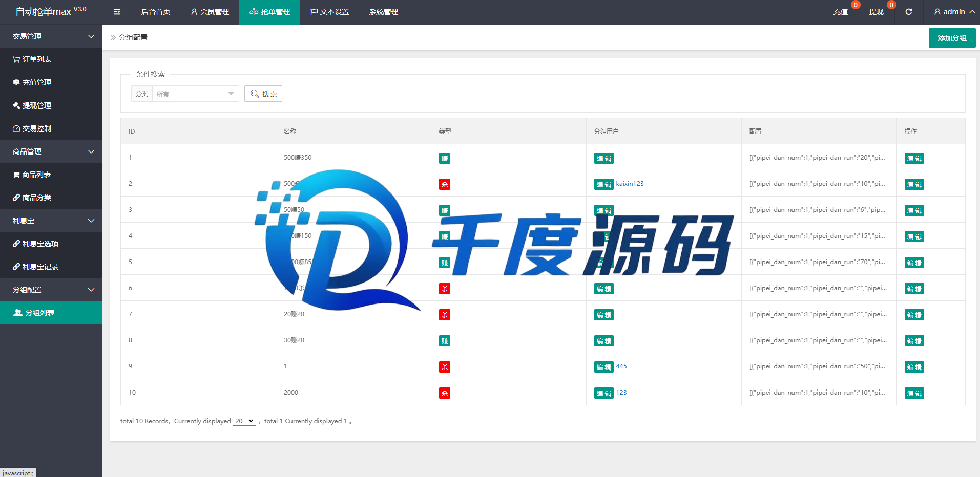Click the red 杀 type badge in row 9
The image size is (980, 477).
(445, 367)
